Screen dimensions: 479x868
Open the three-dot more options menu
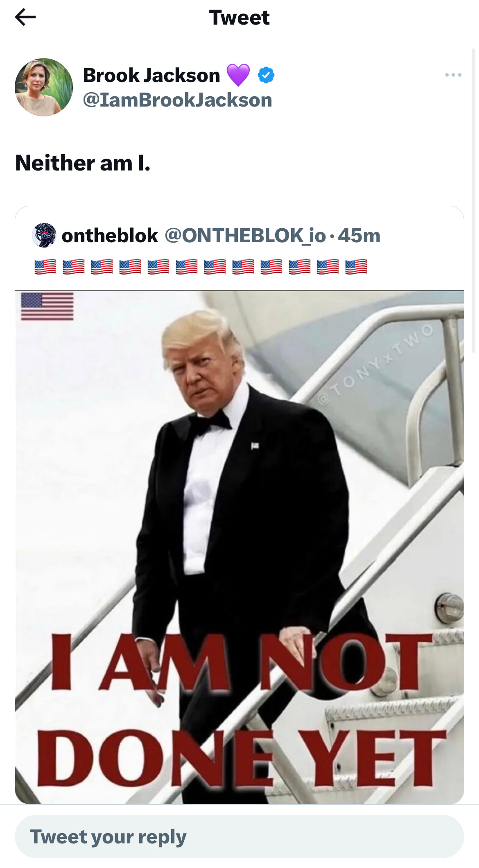(x=453, y=75)
